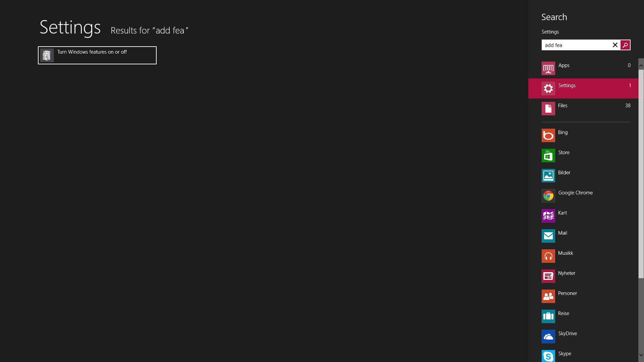The image size is (644, 362).
Task: Focus the 'add fea' search field
Action: click(x=576, y=45)
